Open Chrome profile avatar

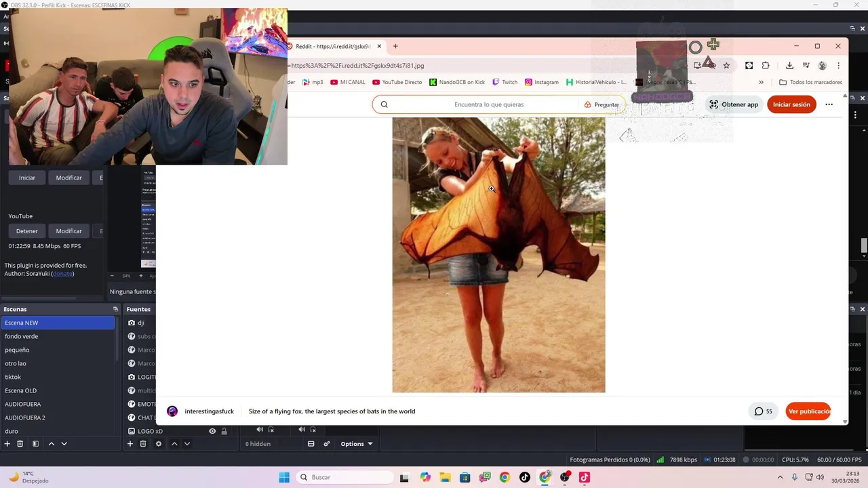[x=823, y=66]
